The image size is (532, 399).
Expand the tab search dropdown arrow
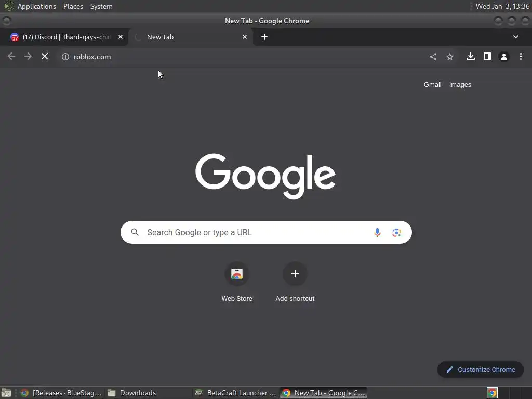(516, 37)
